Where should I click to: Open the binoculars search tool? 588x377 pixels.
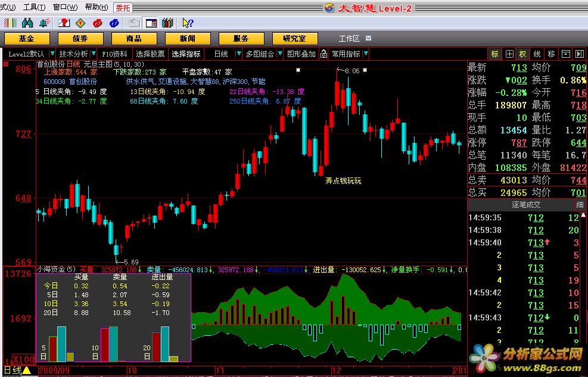click(27, 23)
